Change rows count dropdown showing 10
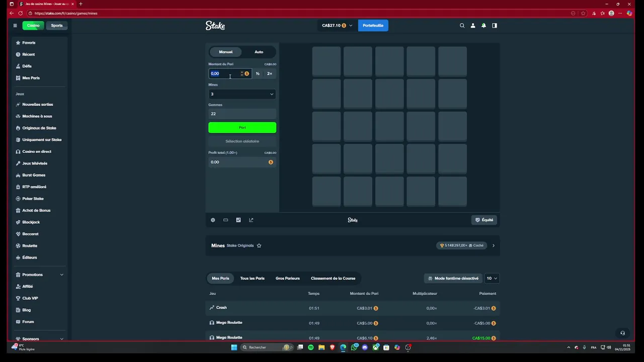This screenshot has width=644, height=362. click(x=492, y=278)
